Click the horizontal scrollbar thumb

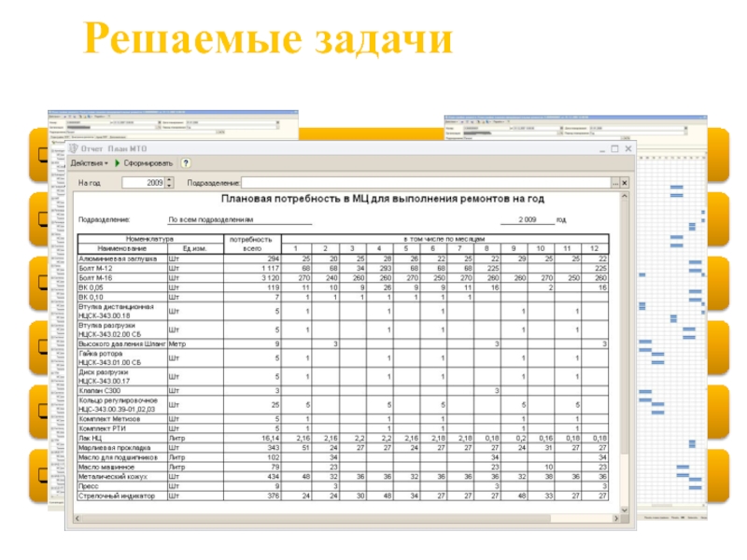tap(317, 519)
